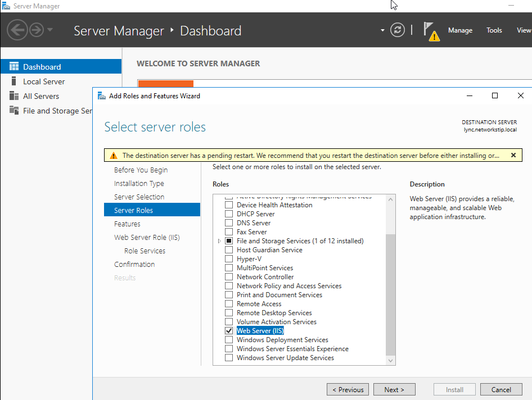Expand File and Storage Services tree node

(219, 240)
